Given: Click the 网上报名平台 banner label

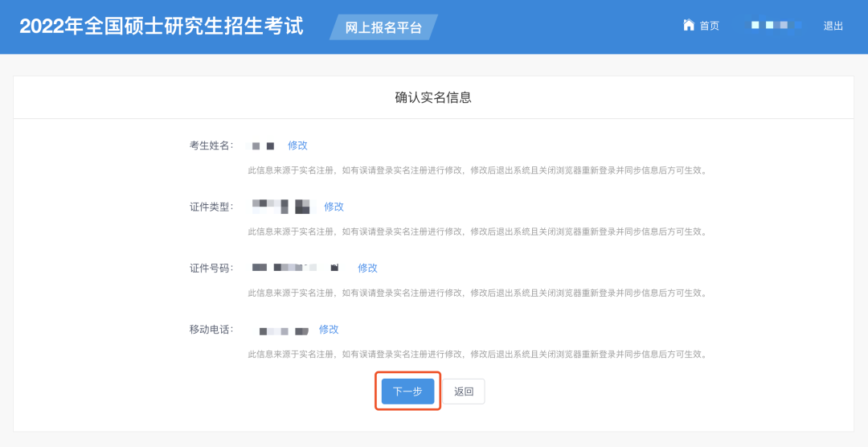Looking at the screenshot, I should (383, 27).
